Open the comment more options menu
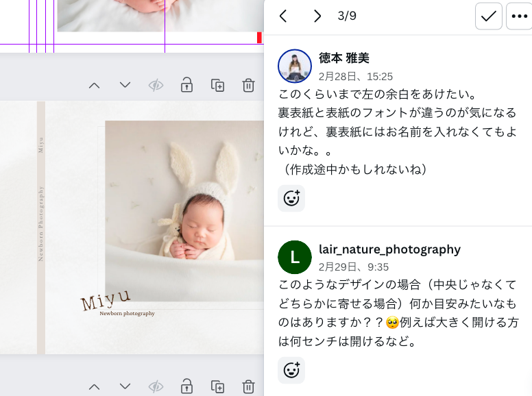The height and width of the screenshot is (396, 532). point(520,16)
